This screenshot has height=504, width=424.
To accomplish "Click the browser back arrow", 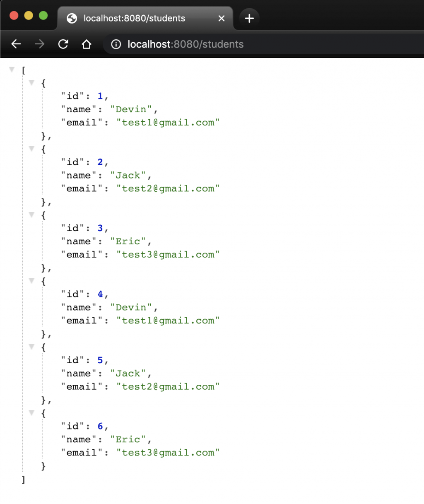I will coord(16,44).
